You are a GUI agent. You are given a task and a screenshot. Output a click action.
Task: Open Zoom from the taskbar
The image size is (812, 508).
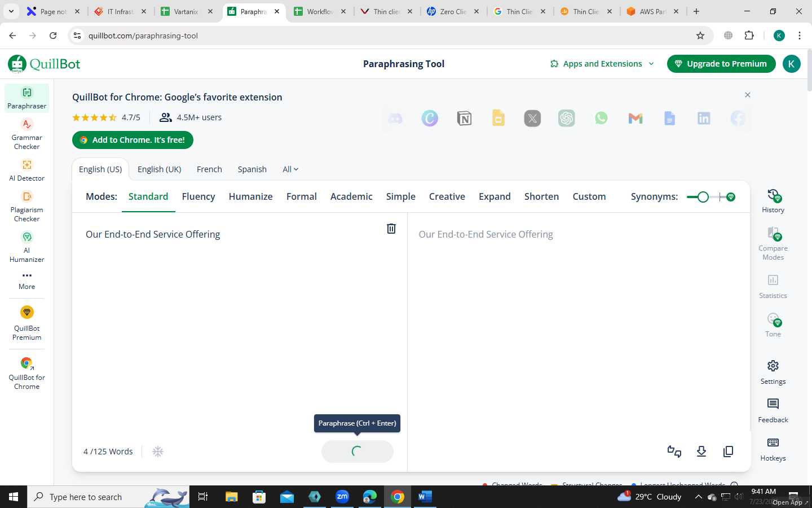(342, 497)
